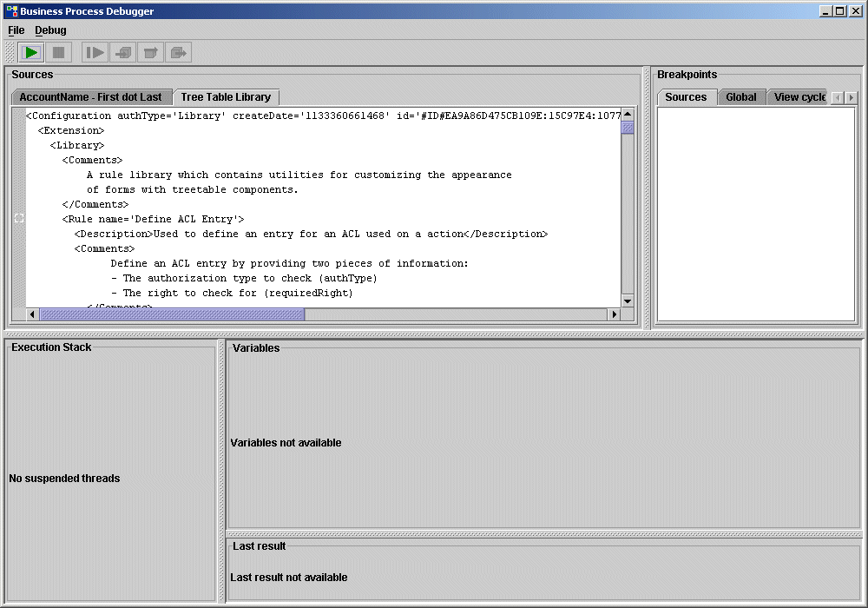Close the Business Process Debugger window
The height and width of the screenshot is (608, 868).
855,10
